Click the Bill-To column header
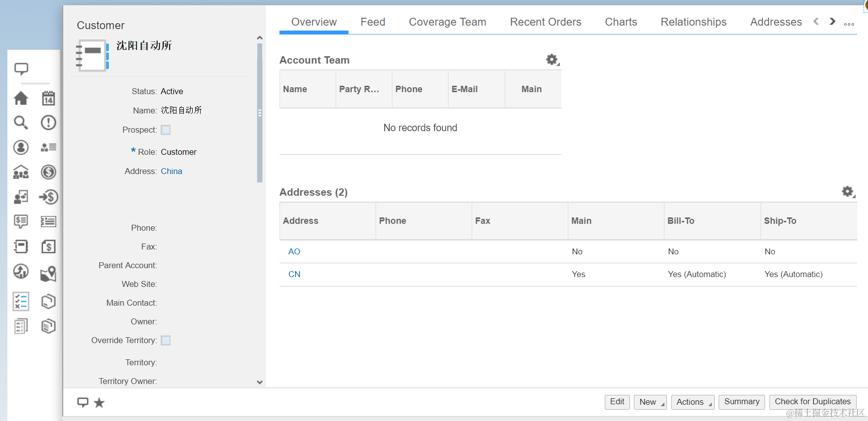The width and height of the screenshot is (868, 421). [x=712, y=221]
